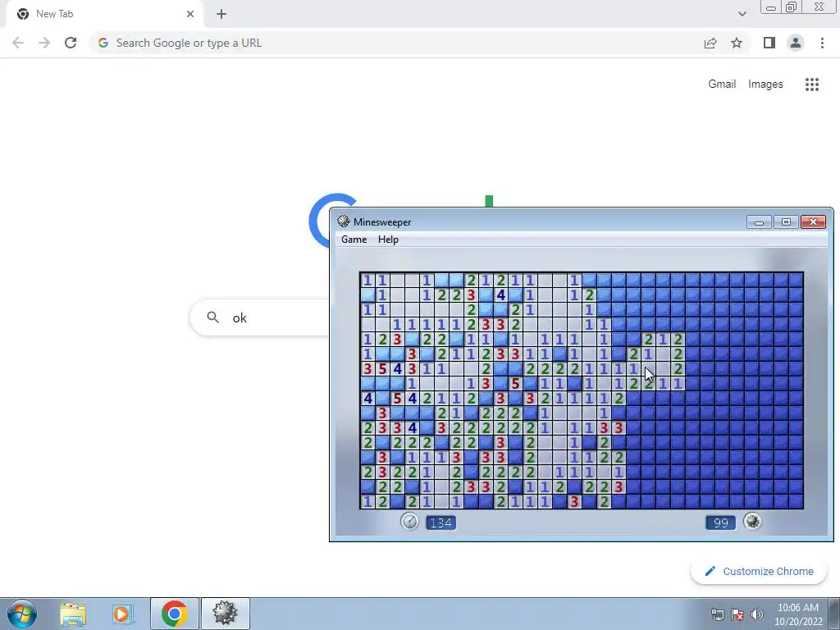Open the Google apps grid
Screen dimensions: 840x630
click(x=812, y=84)
